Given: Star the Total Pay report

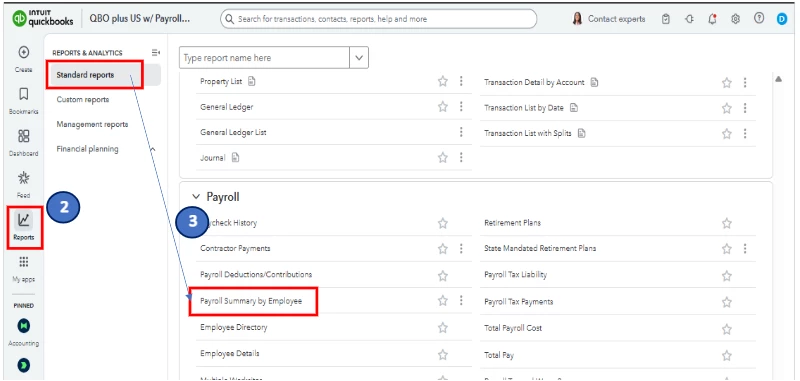Looking at the screenshot, I should pyautogui.click(x=727, y=355).
